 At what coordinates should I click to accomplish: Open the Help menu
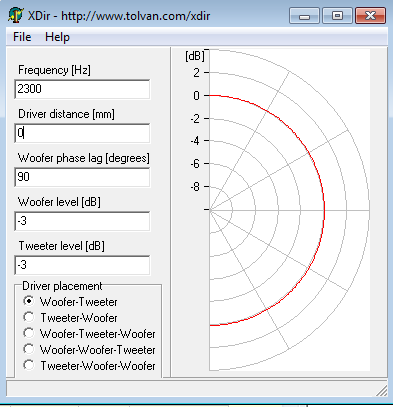(57, 37)
